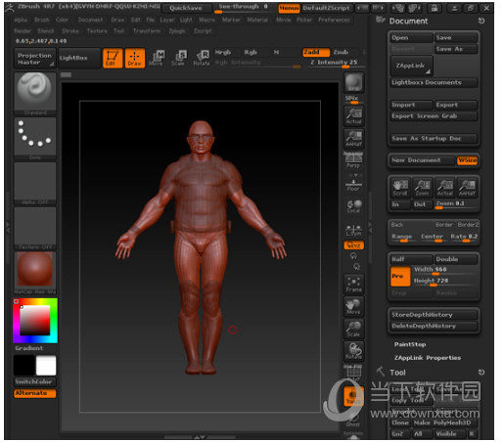Click the Scroll icon in Document panel
This screenshot has width=504, height=442.
point(400,188)
